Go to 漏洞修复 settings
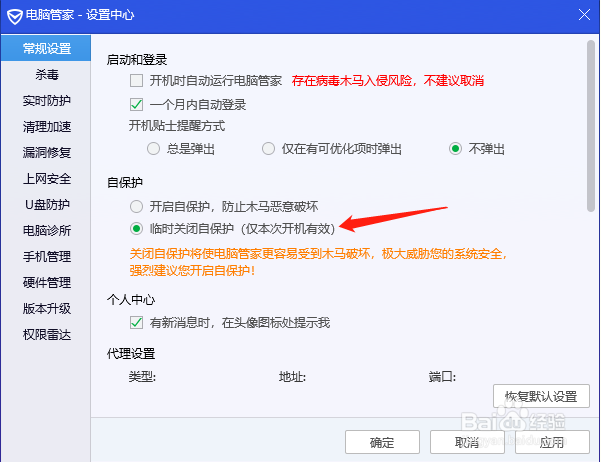This screenshot has height=462, width=601. (x=46, y=153)
